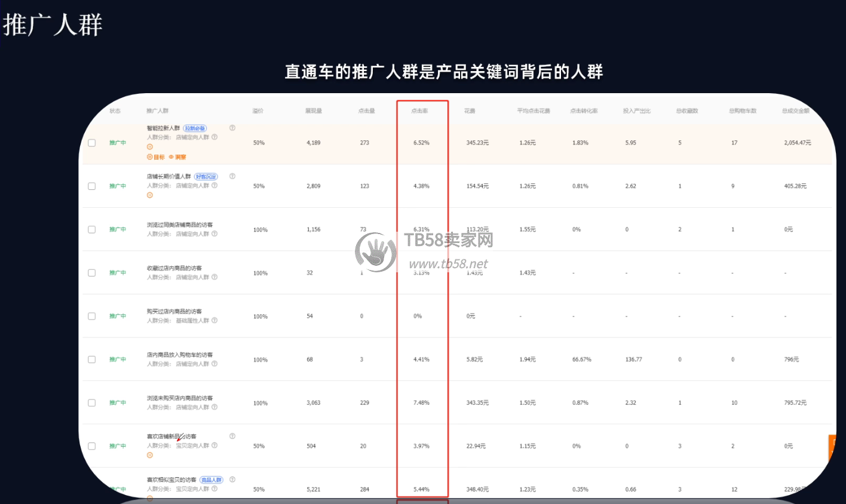Screen dimensions: 846x504
Task: Click the 100% bid premium for 收藏过店内商品的访客
Action: click(260, 273)
